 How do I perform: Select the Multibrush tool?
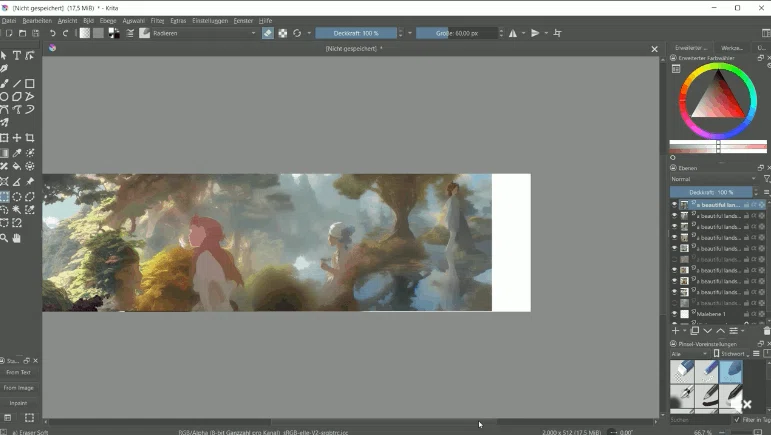pos(4,122)
